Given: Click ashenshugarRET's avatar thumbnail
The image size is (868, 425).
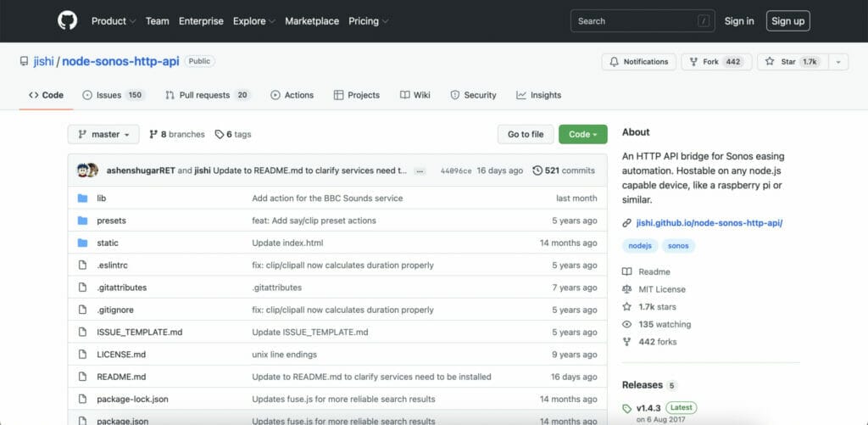Looking at the screenshot, I should 83,171.
